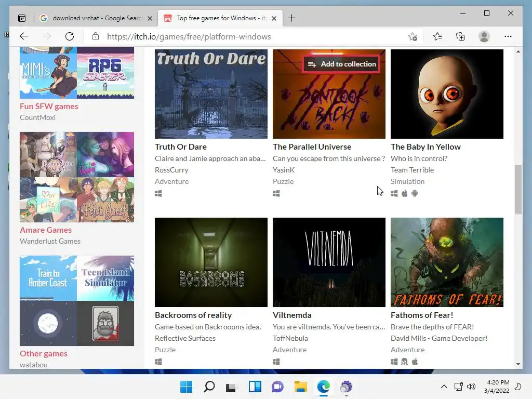Screen dimensions: 532x399
Task: Click Windows icon under Viltnemda
Action: [x=276, y=362]
